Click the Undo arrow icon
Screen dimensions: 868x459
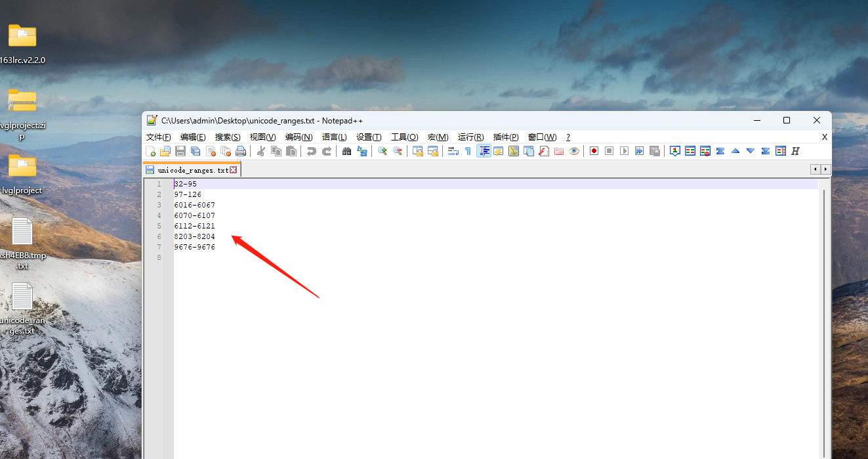point(312,151)
